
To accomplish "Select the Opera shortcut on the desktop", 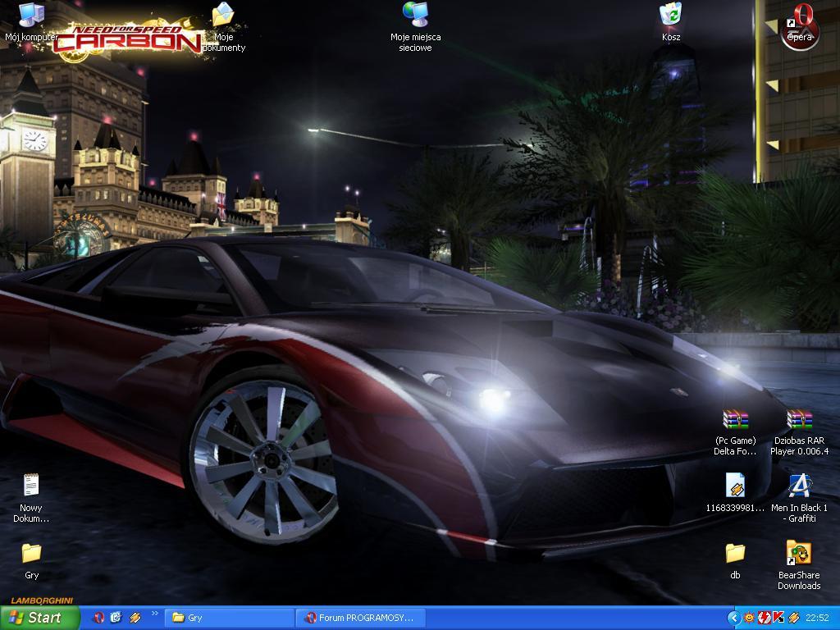I will click(799, 22).
